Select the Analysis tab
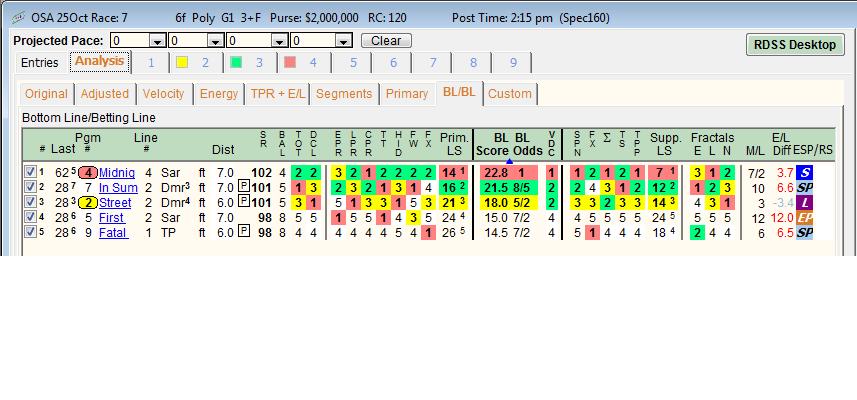857x400 pixels. point(99,62)
